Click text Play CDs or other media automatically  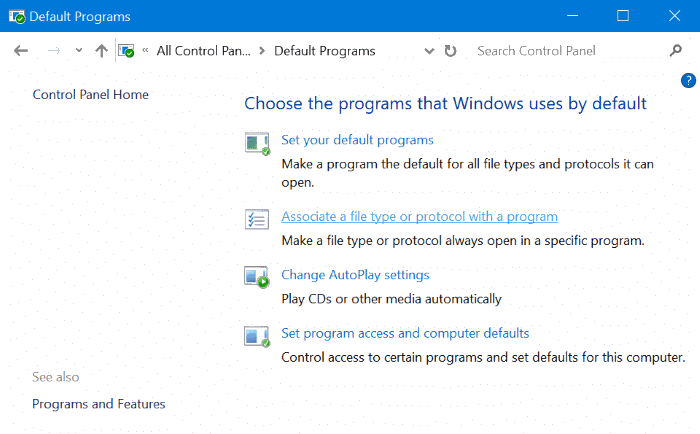click(392, 299)
